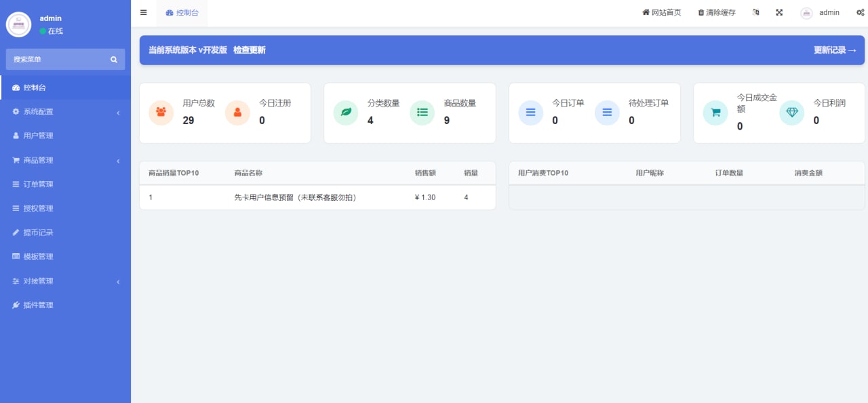868x403 pixels.
Task: Click the 搜索菜单 search field
Action: click(x=61, y=59)
